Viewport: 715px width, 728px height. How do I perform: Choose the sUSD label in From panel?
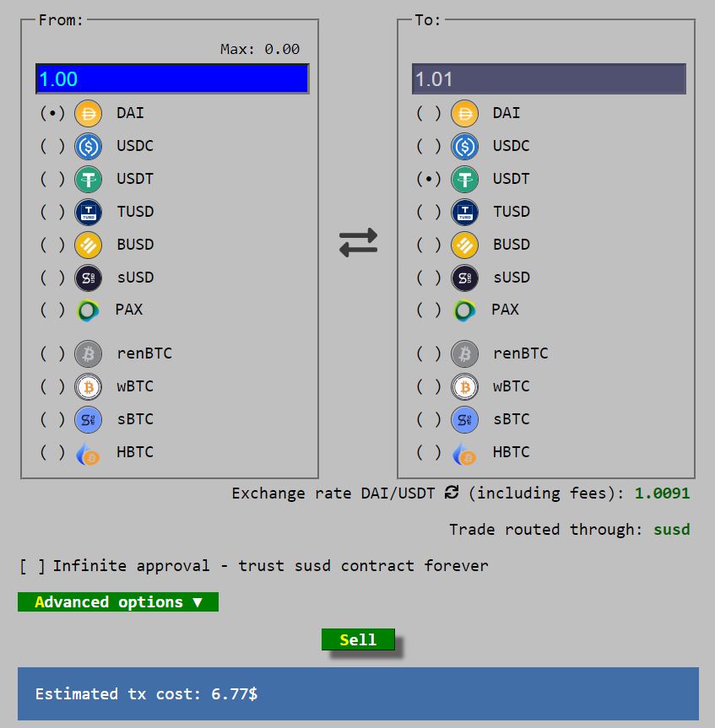click(x=135, y=278)
